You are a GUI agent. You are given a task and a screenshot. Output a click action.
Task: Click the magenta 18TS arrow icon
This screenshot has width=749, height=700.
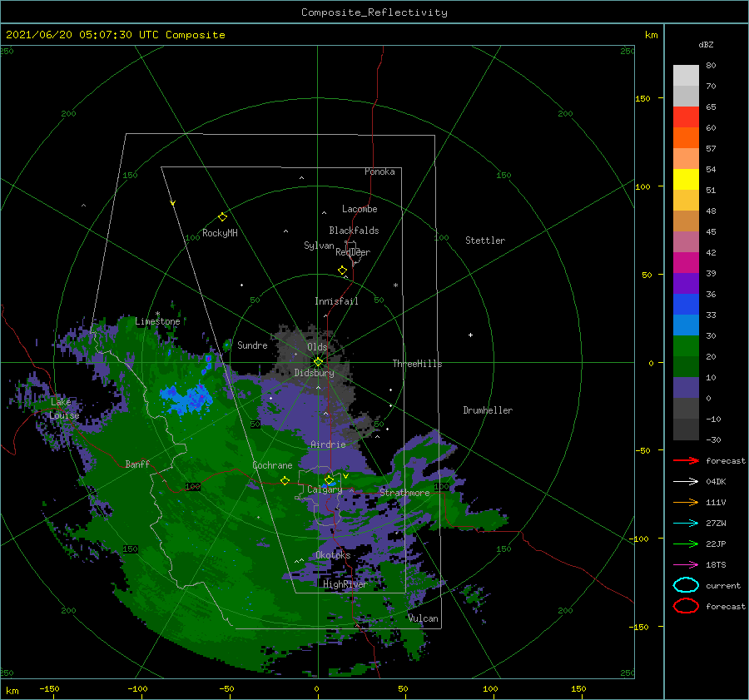[686, 565]
